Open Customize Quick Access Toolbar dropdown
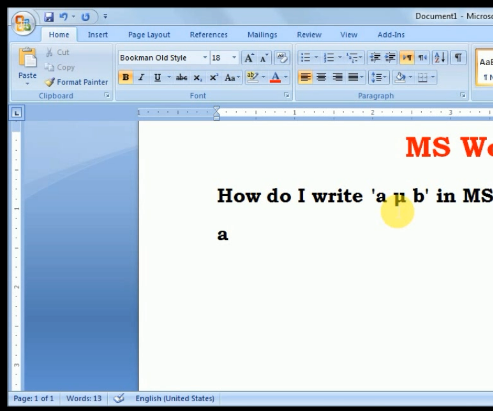The image size is (493, 411). [x=105, y=16]
